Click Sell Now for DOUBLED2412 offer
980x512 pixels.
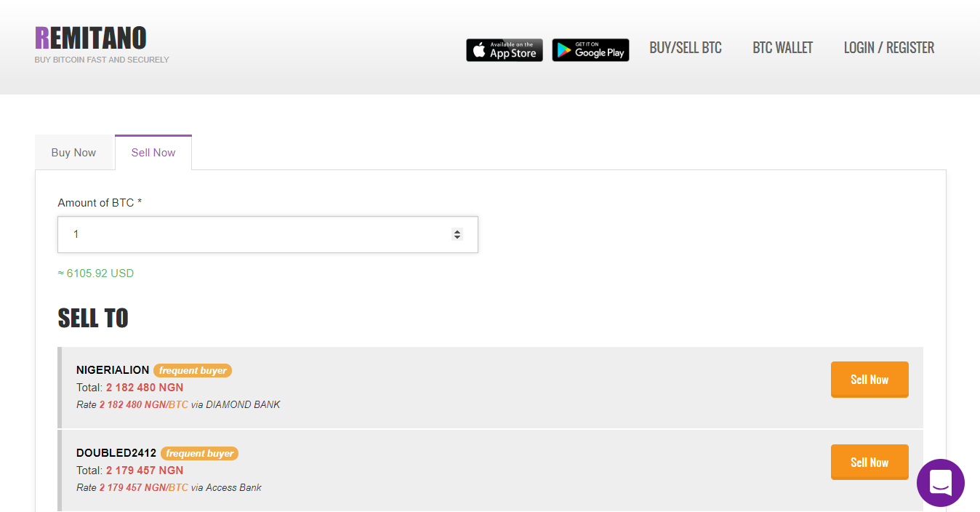pyautogui.click(x=869, y=463)
